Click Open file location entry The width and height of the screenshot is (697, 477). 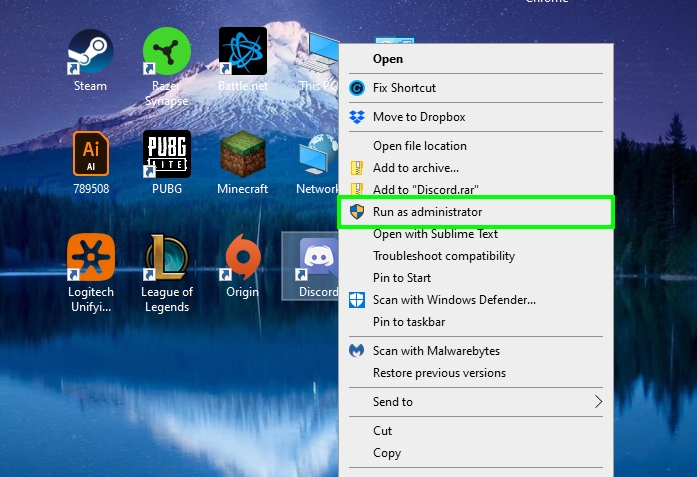coord(419,146)
